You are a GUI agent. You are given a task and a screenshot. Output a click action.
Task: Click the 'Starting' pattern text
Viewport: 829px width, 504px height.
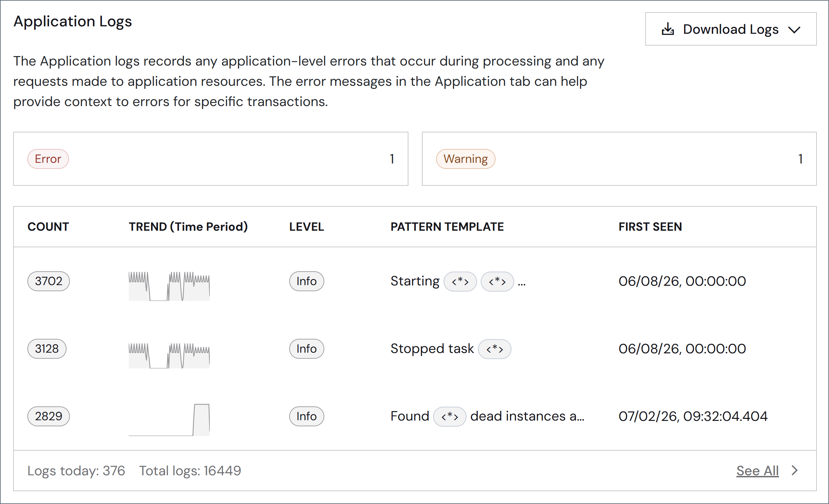[415, 281]
